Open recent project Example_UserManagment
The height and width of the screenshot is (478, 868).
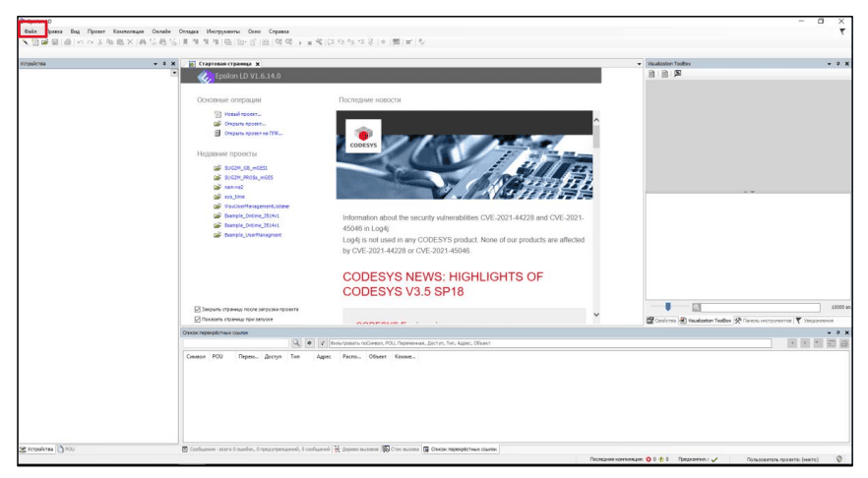252,235
